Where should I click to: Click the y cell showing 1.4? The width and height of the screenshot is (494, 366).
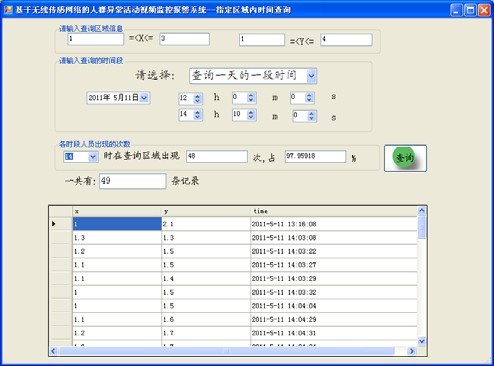click(206, 278)
